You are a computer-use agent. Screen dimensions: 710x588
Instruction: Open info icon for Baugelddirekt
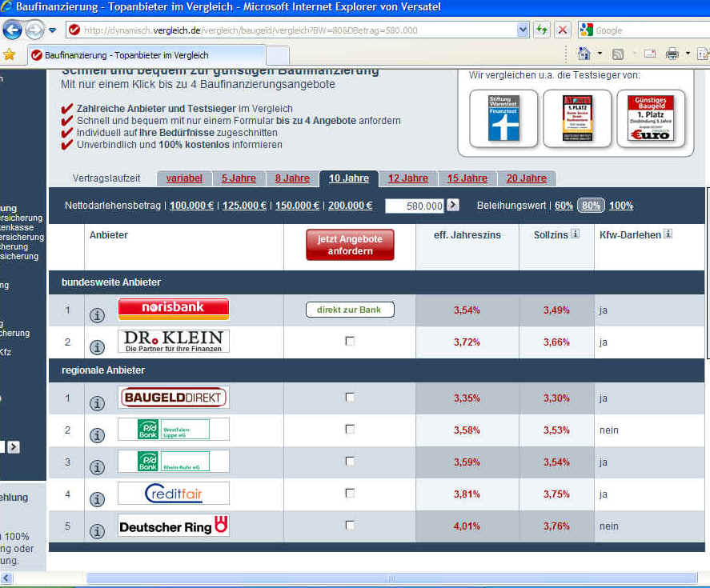click(97, 403)
